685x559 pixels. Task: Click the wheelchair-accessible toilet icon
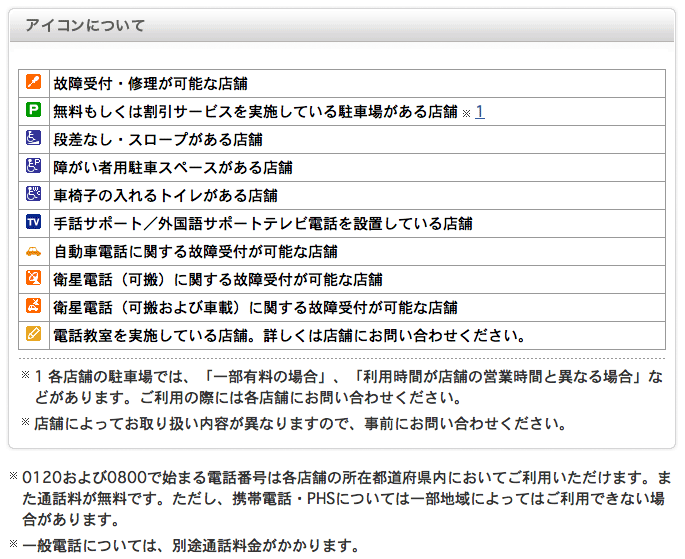tap(34, 193)
